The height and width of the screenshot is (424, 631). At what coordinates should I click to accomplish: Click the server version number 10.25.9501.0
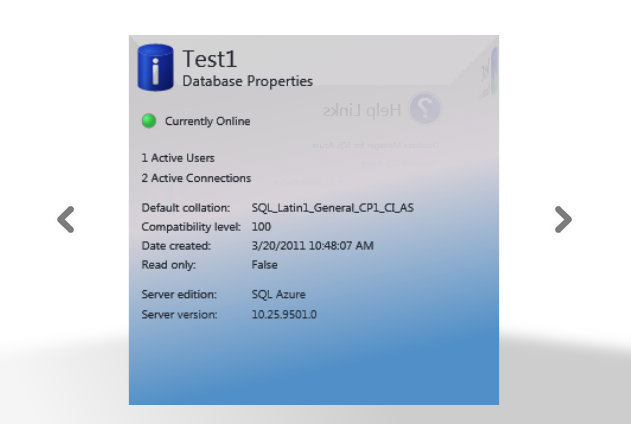[x=284, y=315]
